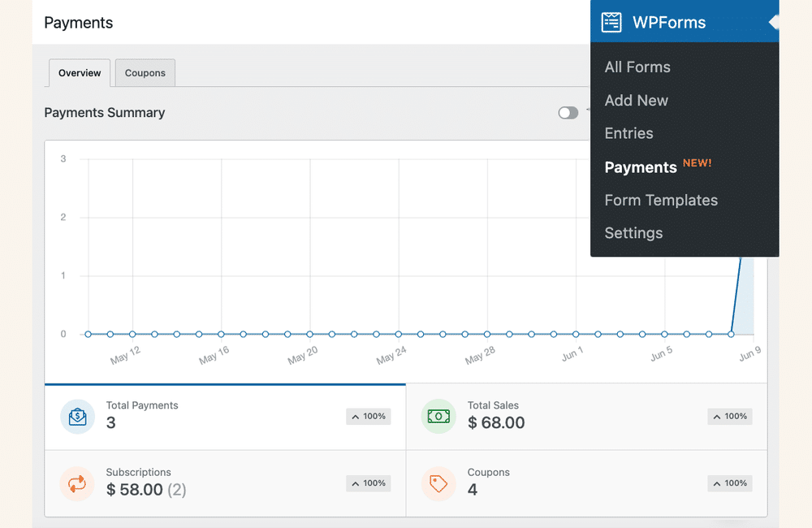Image resolution: width=812 pixels, height=528 pixels.
Task: Open Entries from the WPForms menu
Action: 628,133
